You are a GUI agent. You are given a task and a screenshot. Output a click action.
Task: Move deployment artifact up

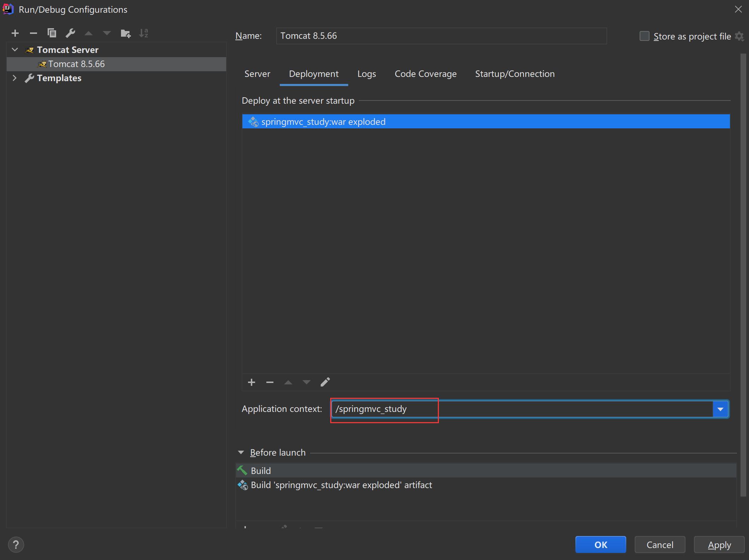pos(288,382)
